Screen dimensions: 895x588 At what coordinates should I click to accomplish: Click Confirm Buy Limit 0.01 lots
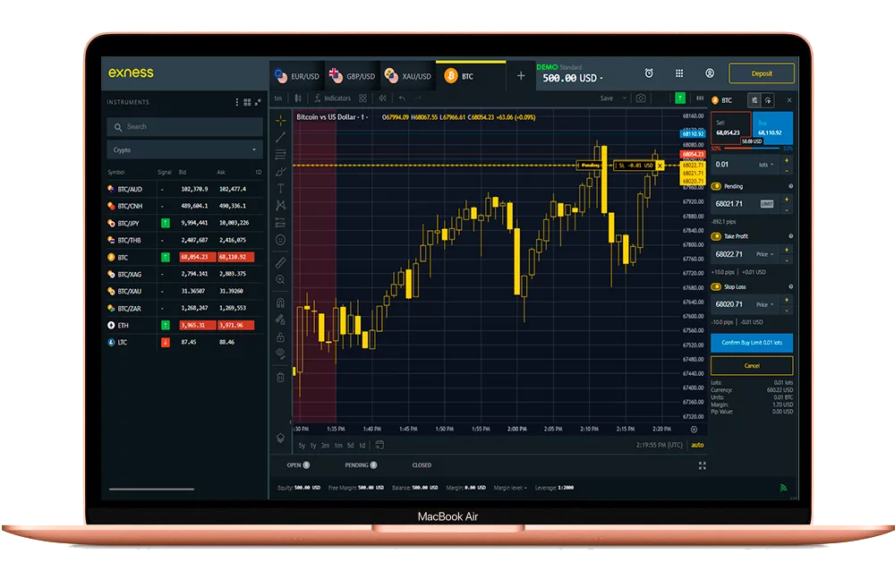click(752, 343)
